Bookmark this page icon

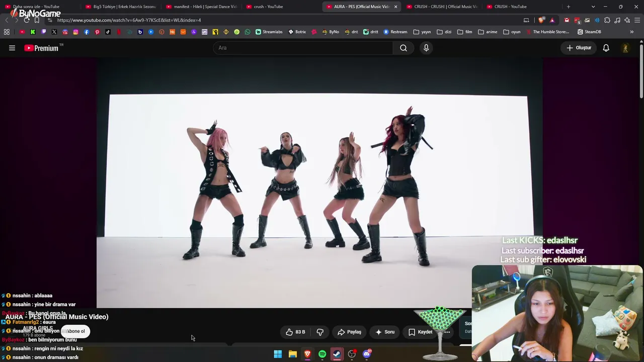37,20
